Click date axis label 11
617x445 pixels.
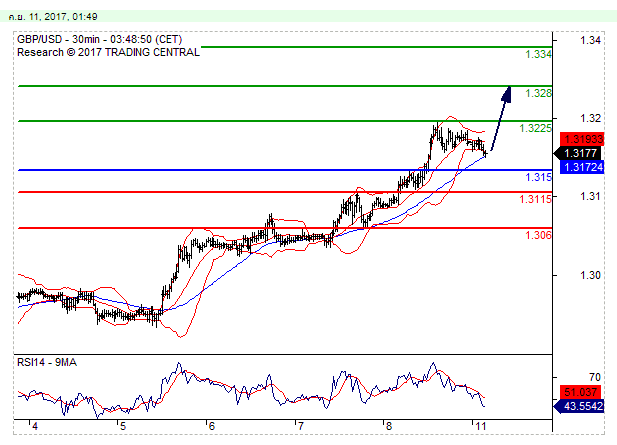(x=480, y=426)
